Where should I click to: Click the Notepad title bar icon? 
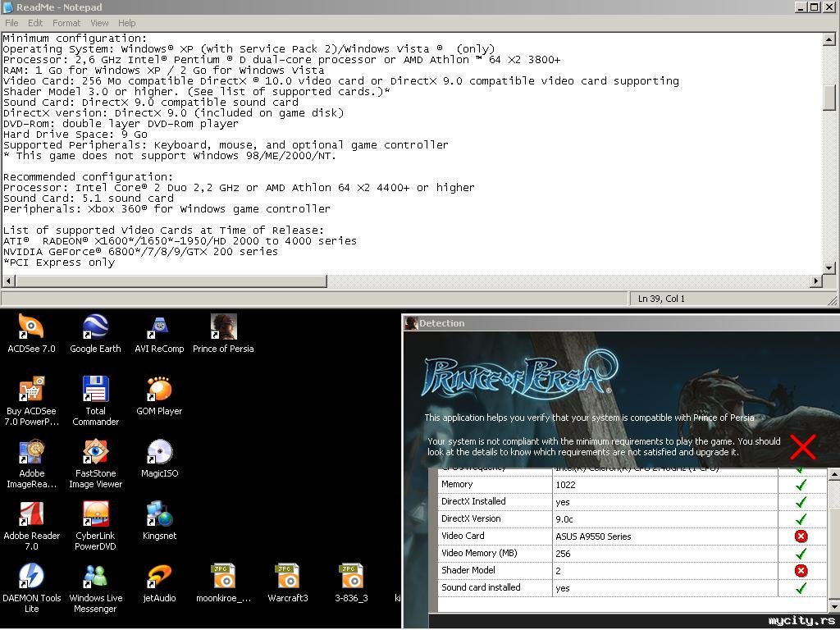pyautogui.click(x=7, y=7)
